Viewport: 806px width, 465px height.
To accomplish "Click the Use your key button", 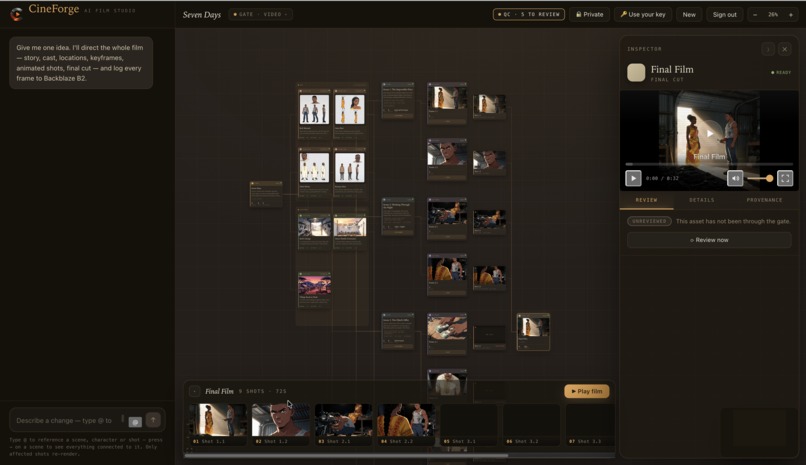I will pyautogui.click(x=643, y=14).
